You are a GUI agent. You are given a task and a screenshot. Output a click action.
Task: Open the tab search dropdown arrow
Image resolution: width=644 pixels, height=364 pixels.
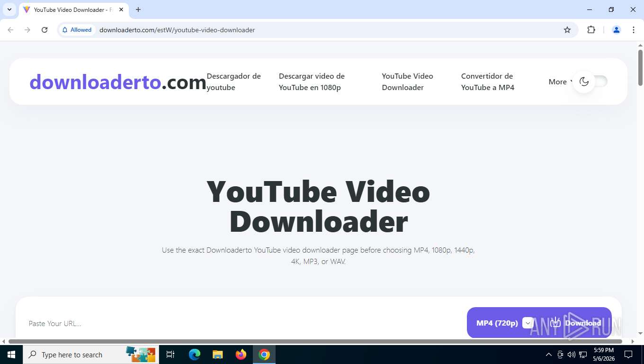(x=9, y=9)
